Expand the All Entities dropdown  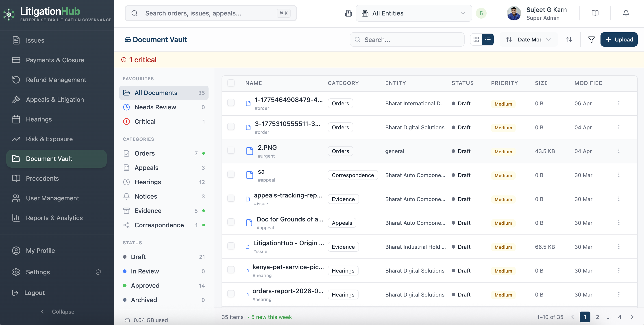pos(414,13)
